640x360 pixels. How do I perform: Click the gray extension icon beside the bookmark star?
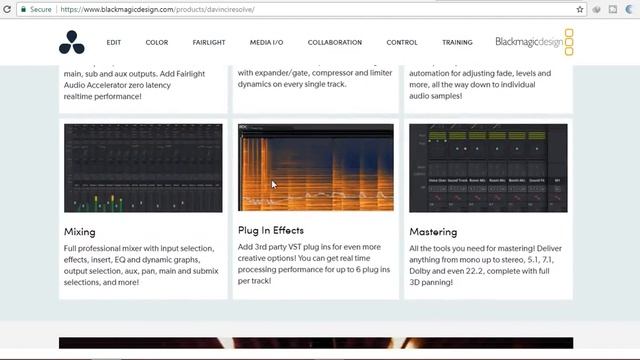point(596,9)
